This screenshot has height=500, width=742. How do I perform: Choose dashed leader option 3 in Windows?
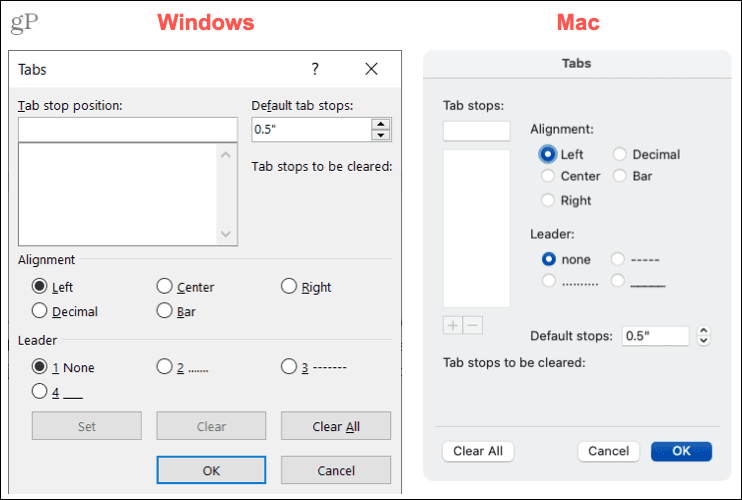click(289, 367)
